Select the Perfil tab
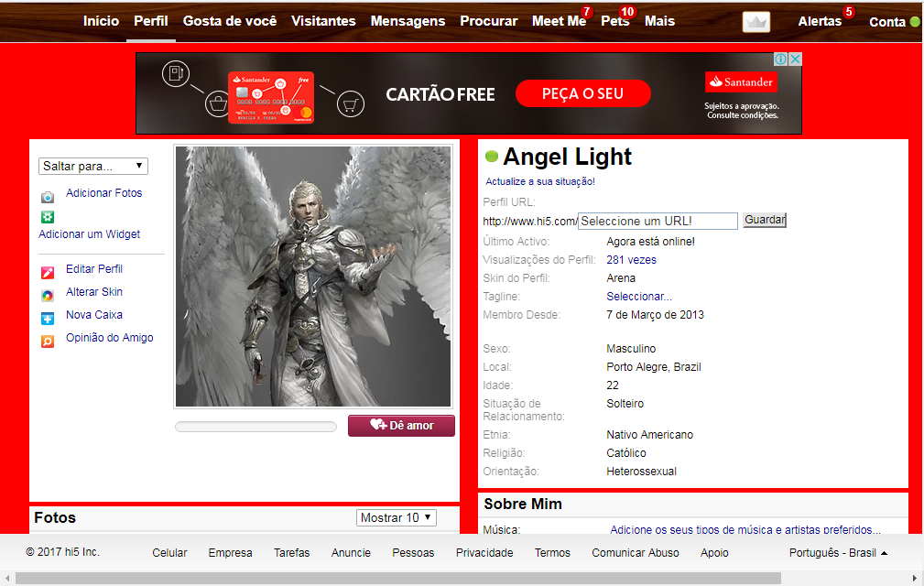924x586 pixels. [x=151, y=21]
